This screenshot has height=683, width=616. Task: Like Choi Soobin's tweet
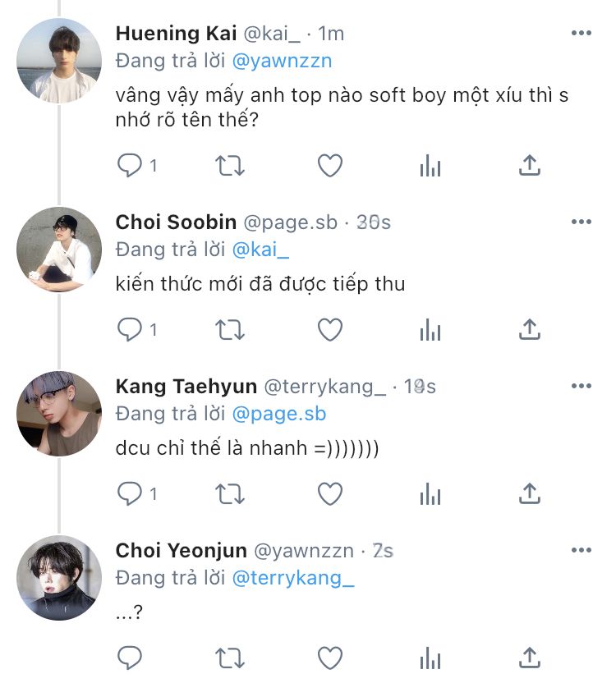click(330, 330)
